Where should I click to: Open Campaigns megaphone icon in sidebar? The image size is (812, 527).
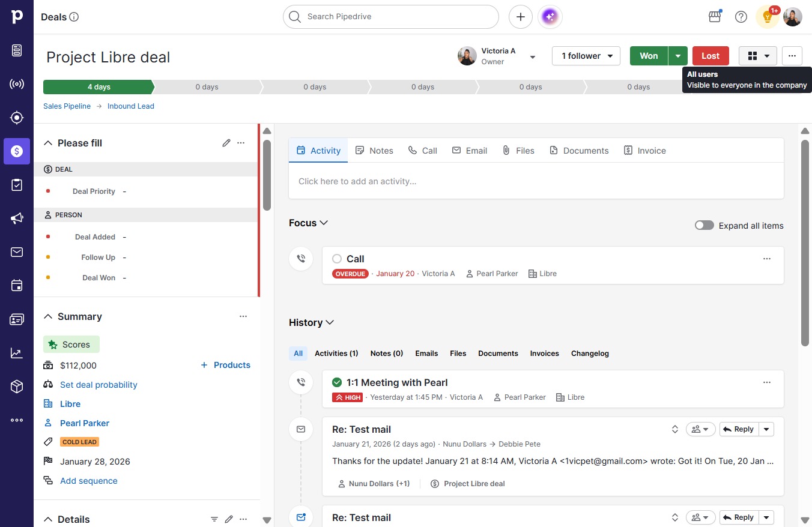pos(17,218)
